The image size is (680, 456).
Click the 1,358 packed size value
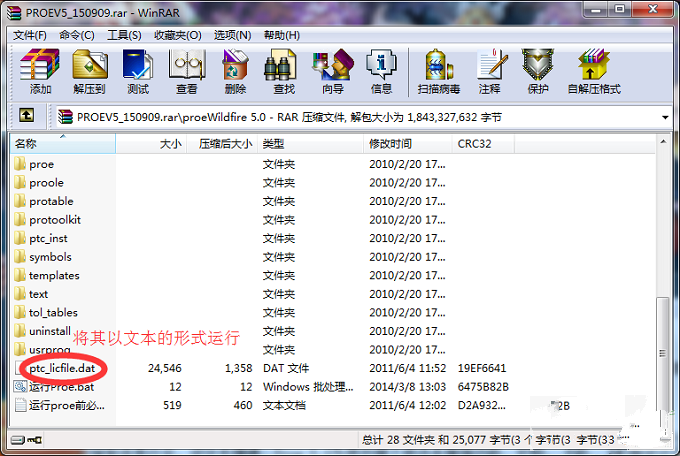(x=239, y=368)
